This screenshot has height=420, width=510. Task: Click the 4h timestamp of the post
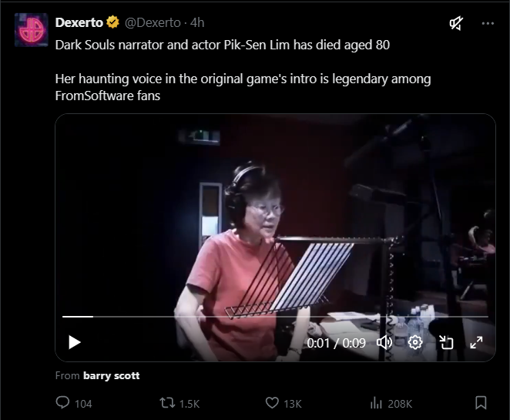pyautogui.click(x=197, y=23)
